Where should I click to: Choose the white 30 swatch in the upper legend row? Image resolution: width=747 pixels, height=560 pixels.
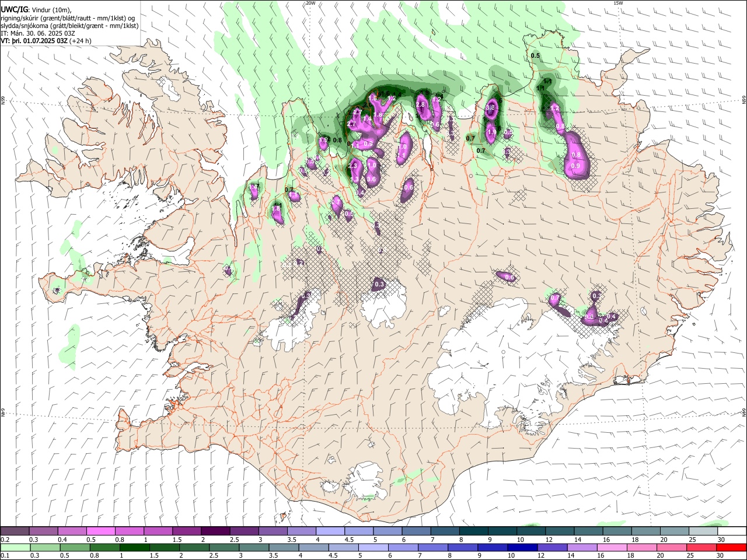point(732,531)
